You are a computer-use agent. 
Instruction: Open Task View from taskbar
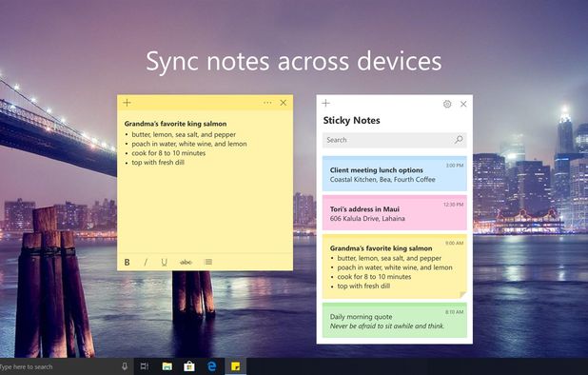145,366
